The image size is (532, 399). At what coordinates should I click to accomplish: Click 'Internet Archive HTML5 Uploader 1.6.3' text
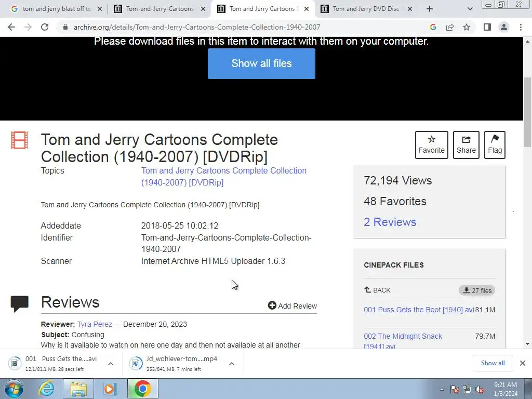tap(213, 261)
